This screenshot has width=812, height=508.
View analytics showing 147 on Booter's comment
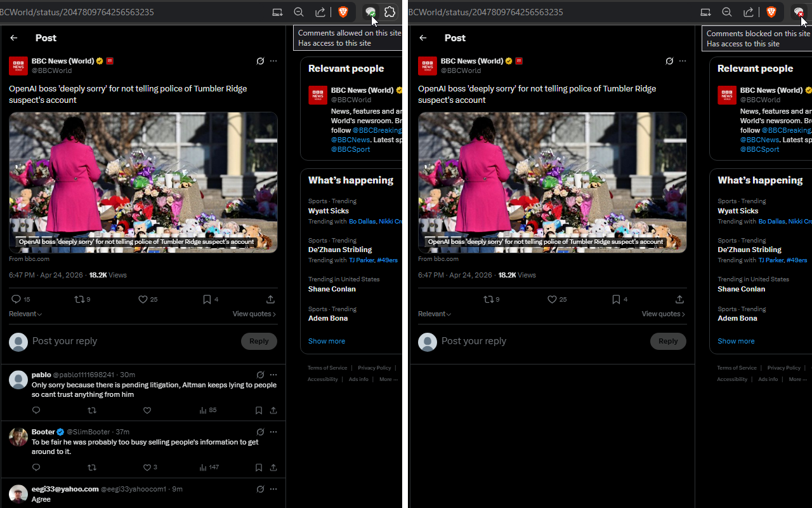209,467
